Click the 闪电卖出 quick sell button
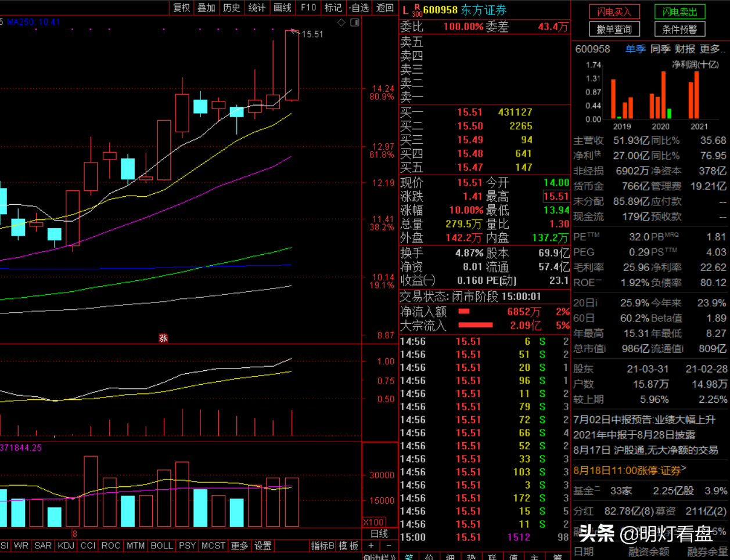The height and width of the screenshot is (560, 730). point(680,12)
